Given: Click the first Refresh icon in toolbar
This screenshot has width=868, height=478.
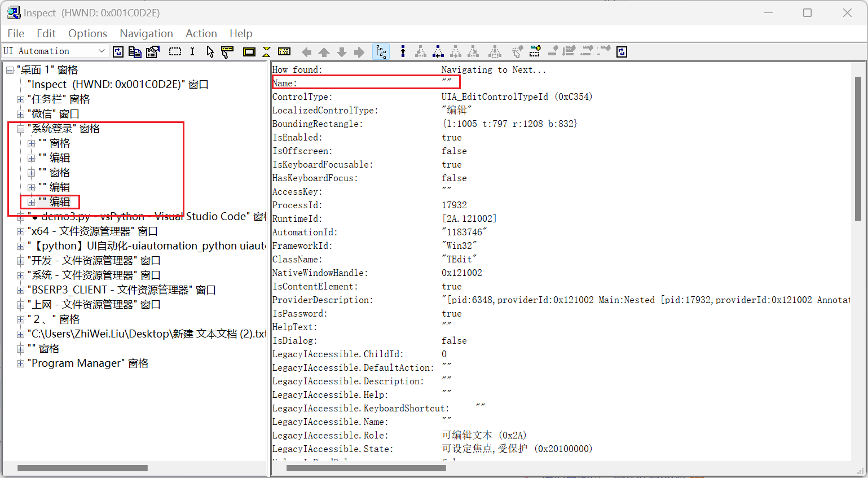Looking at the screenshot, I should (118, 52).
